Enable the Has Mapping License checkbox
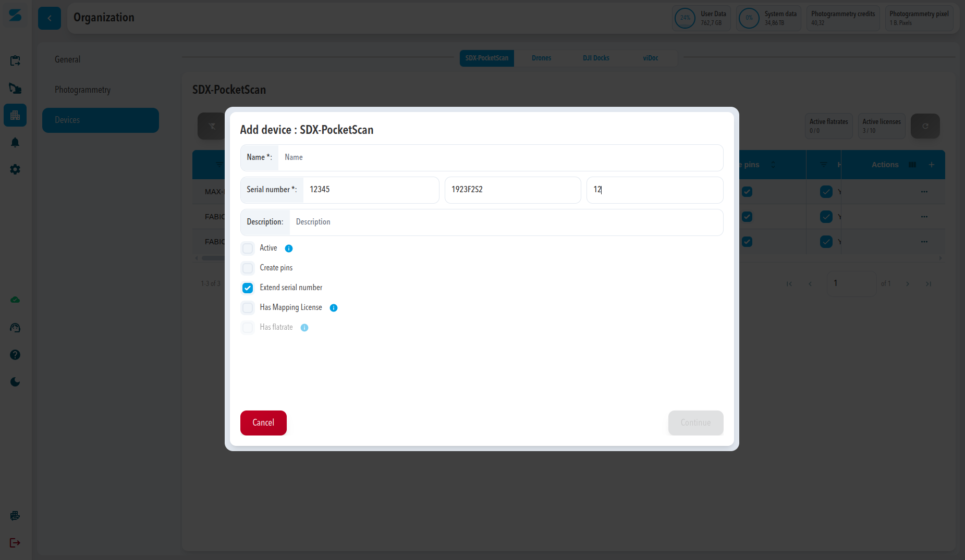This screenshot has width=965, height=560. click(x=248, y=308)
